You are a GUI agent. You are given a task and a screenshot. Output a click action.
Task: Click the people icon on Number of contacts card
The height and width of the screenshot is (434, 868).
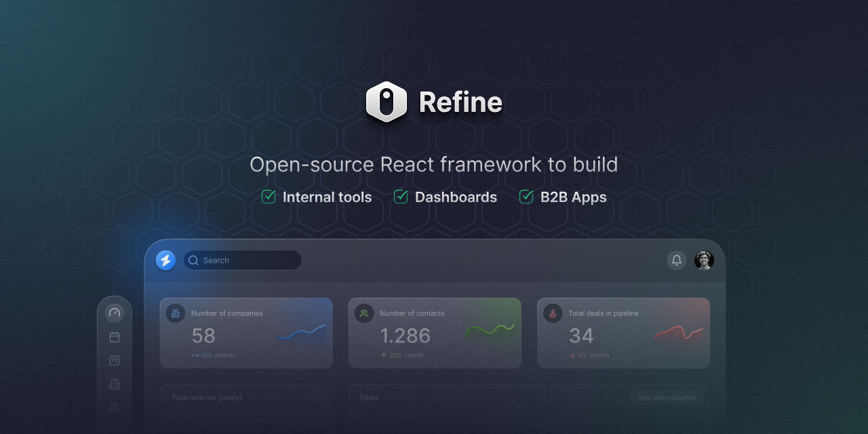coord(363,313)
